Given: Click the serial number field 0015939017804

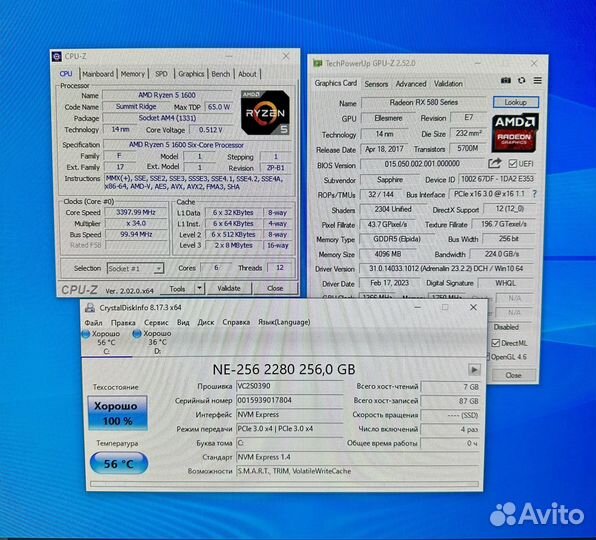Looking at the screenshot, I should (289, 400).
